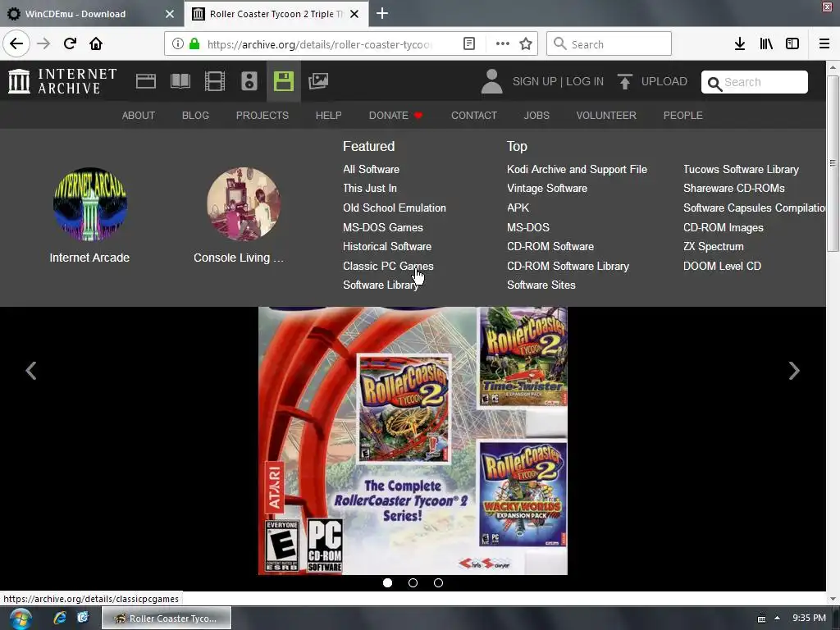
Task: Select the second carousel dot
Action: [x=413, y=583]
